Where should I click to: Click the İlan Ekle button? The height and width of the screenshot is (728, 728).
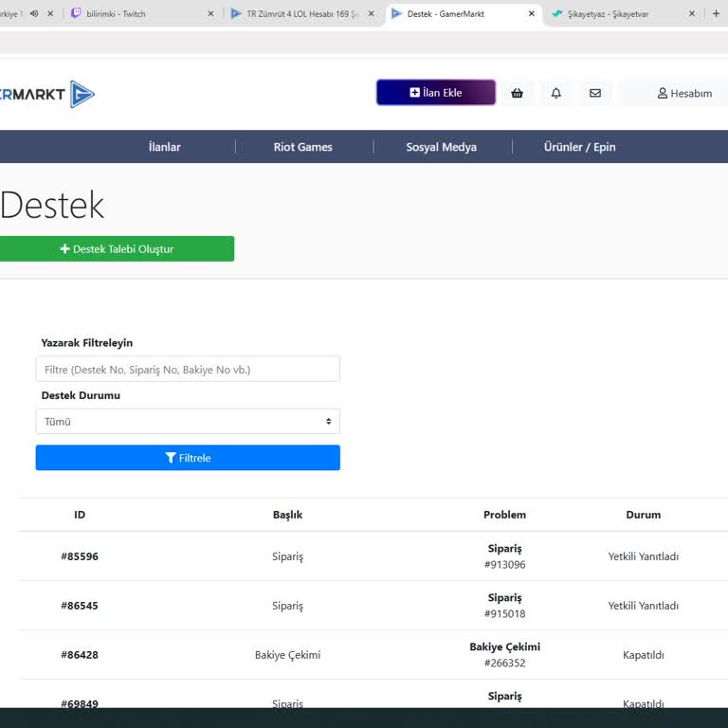tap(436, 93)
